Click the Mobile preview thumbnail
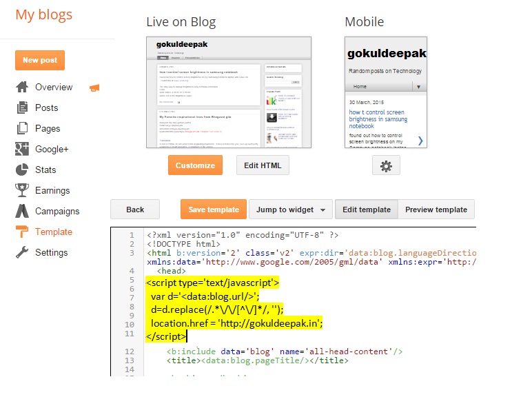Viewport: 532px width, 408px height. coord(386,92)
